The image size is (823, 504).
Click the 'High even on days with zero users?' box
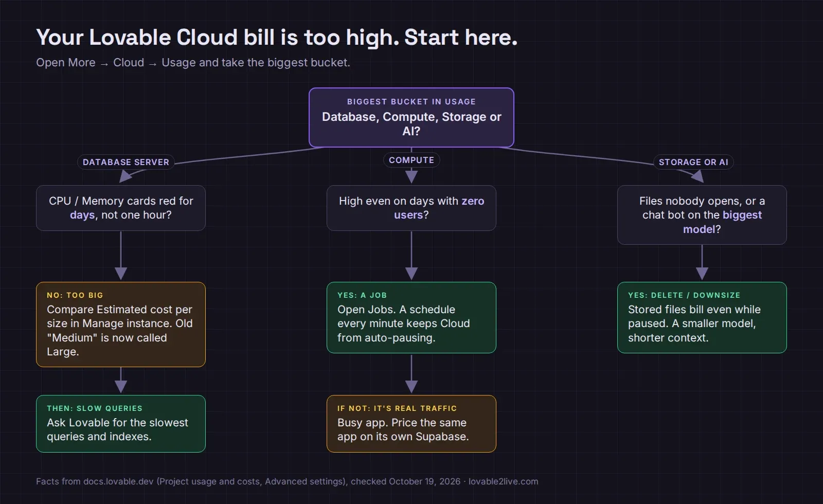click(411, 208)
